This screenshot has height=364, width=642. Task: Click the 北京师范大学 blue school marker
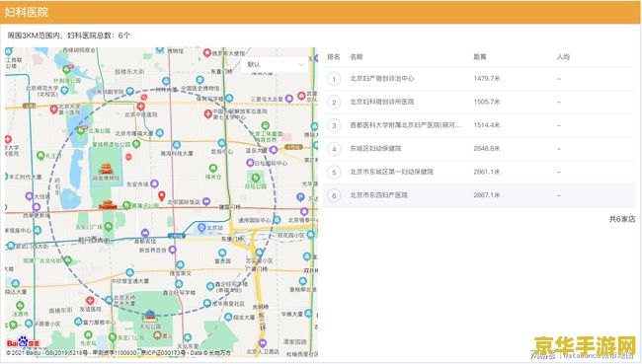point(64,90)
